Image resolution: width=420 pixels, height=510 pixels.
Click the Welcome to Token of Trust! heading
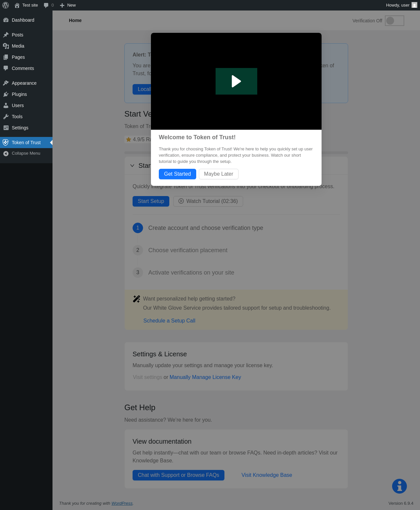point(197,137)
